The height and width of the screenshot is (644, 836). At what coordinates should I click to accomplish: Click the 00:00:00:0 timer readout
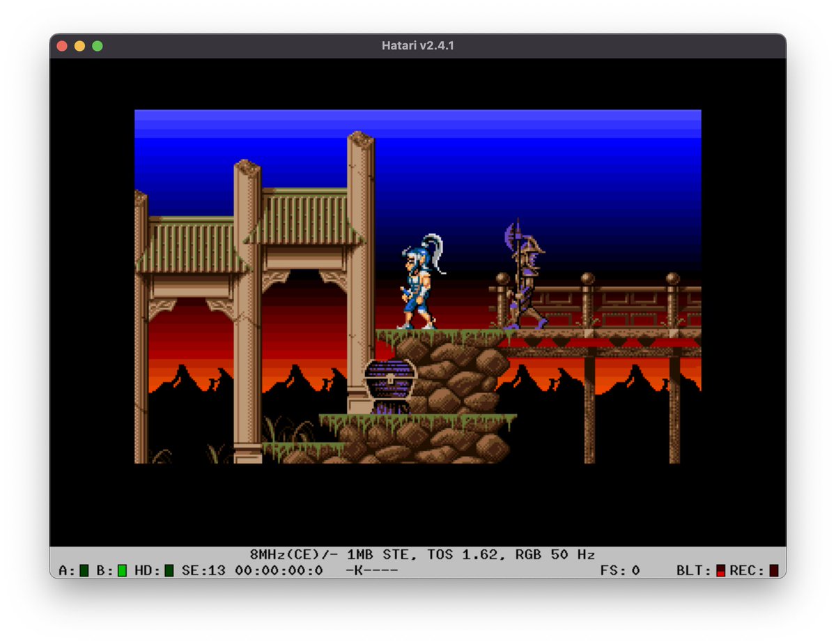(x=279, y=571)
